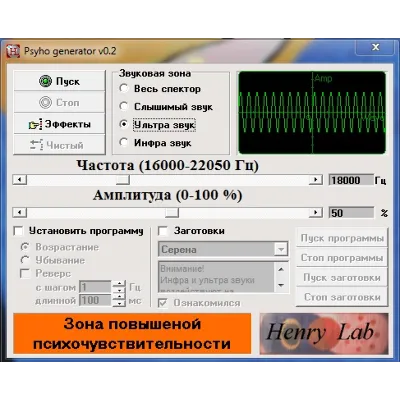This screenshot has width=400, height=400.
Task: Toggle the Ознакомился checkbox
Action: pyautogui.click(x=199, y=303)
